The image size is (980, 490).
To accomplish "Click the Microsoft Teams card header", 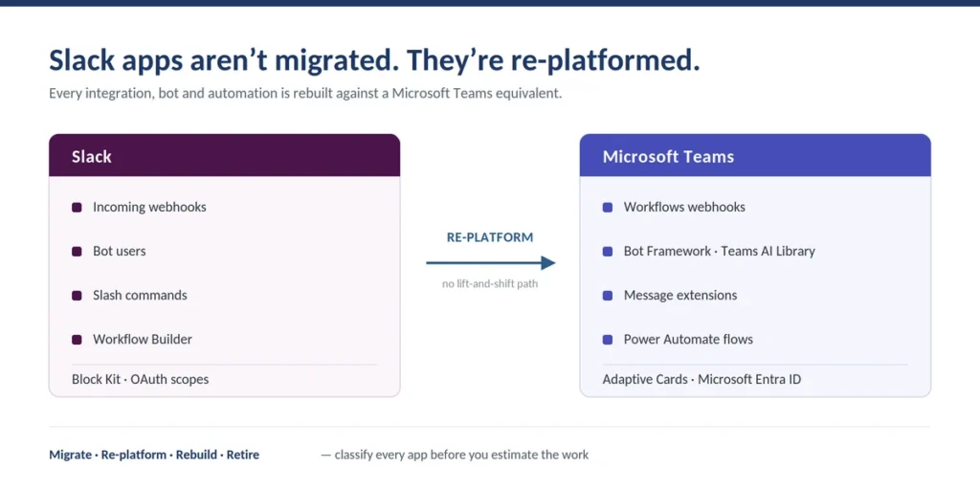I will coord(755,156).
